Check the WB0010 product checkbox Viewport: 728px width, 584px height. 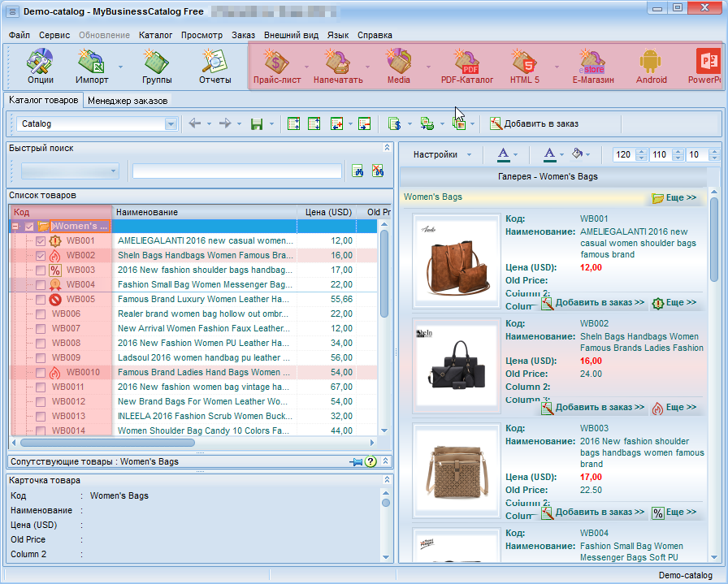tap(41, 372)
